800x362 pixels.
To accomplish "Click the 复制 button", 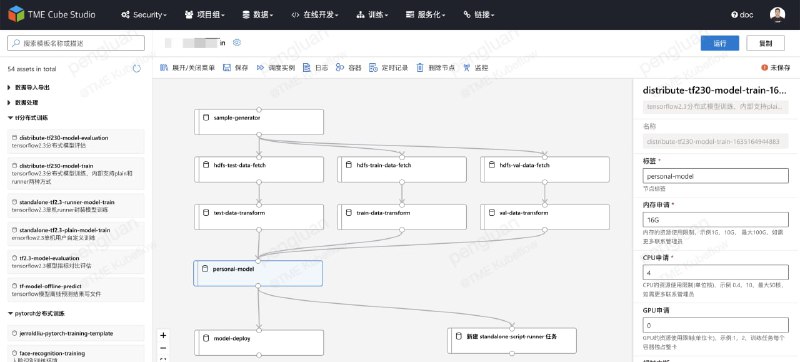I will point(765,43).
